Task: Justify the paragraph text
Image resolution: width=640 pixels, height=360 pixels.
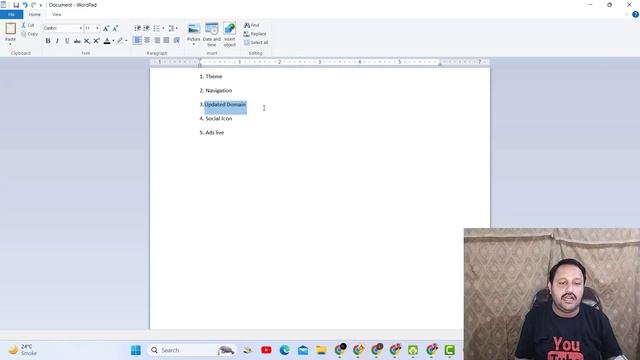Action: click(x=166, y=40)
